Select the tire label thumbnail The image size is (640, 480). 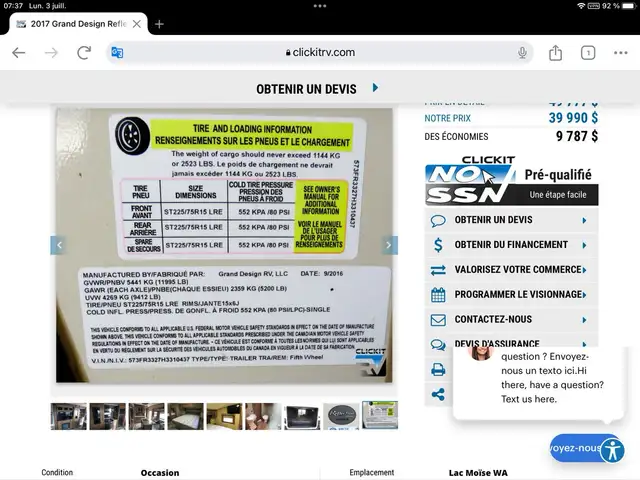tap(380, 415)
